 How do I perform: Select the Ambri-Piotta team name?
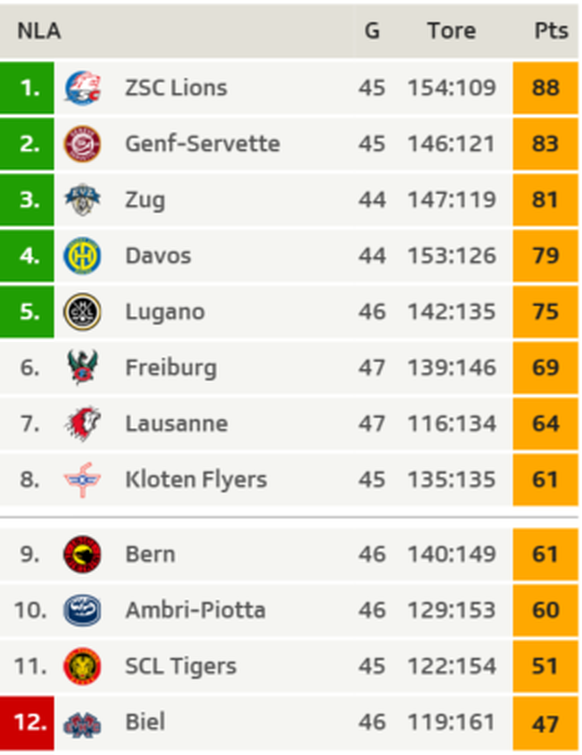point(195,610)
